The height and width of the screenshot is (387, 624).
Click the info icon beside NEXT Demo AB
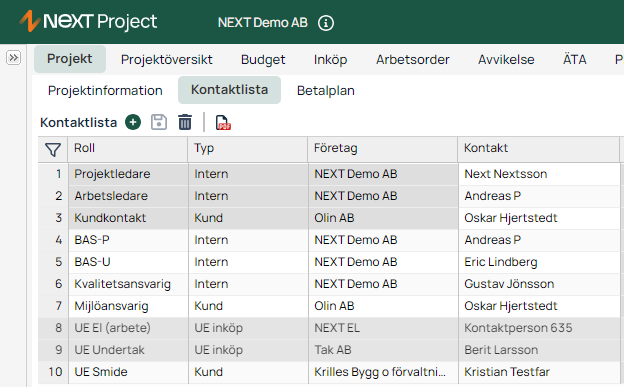[x=326, y=23]
